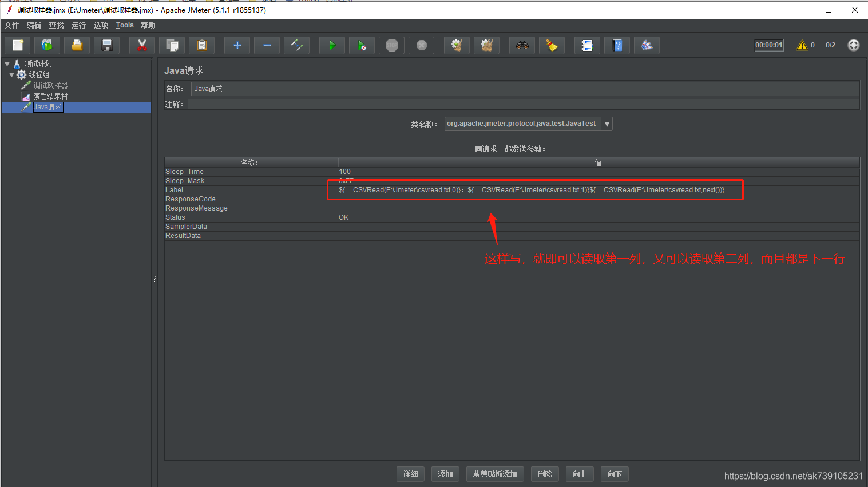868x487 pixels.
Task: Click the Status value OK cell
Action: pos(599,217)
